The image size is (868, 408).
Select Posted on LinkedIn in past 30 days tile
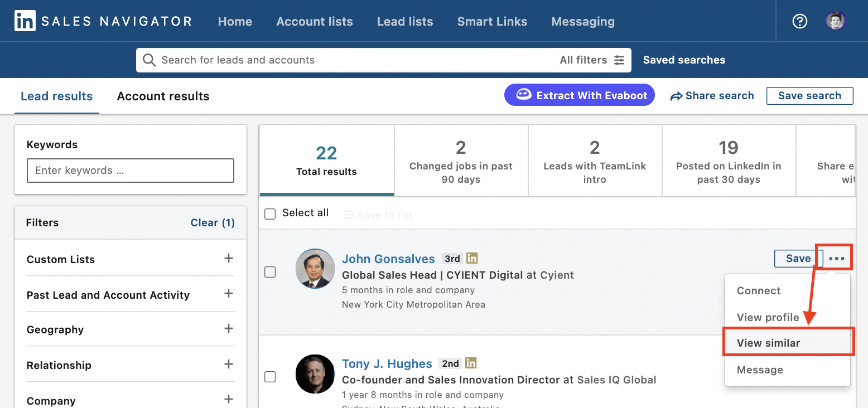(x=729, y=161)
